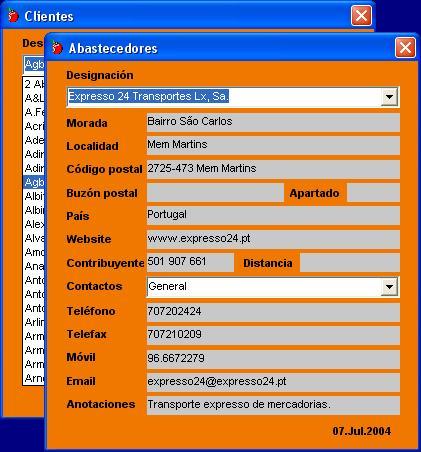Click the Website label
Screen dimensions: 421x452
[x=89, y=239]
